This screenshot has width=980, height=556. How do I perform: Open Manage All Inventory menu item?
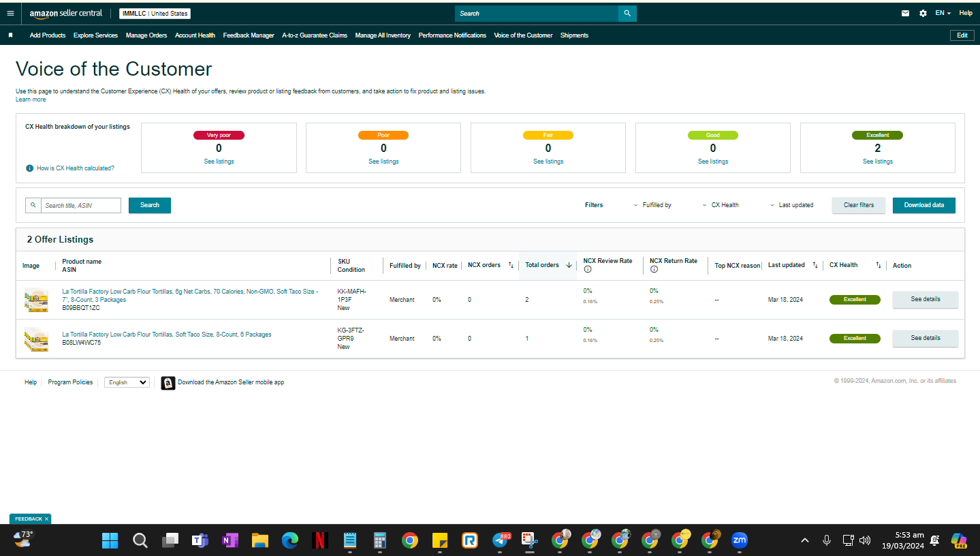click(383, 35)
